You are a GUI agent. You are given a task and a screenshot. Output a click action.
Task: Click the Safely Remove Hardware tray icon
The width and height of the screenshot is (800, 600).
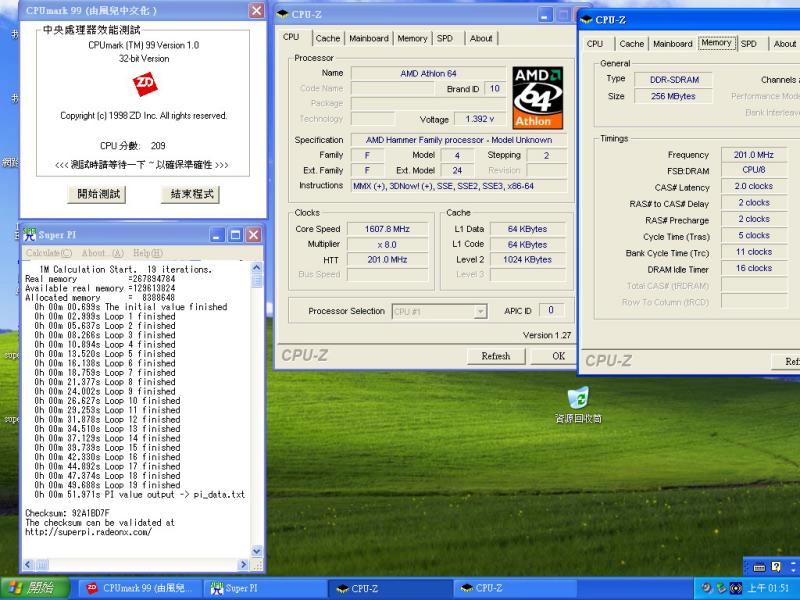coord(721,588)
